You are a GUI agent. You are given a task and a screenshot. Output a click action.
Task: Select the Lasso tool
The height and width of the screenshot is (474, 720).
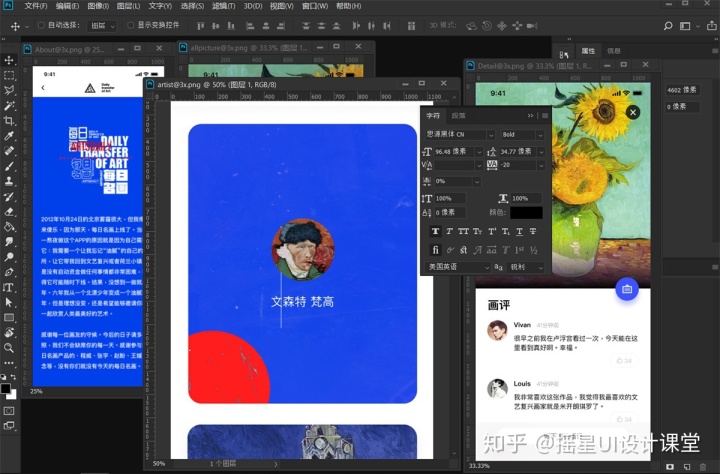click(x=9, y=90)
